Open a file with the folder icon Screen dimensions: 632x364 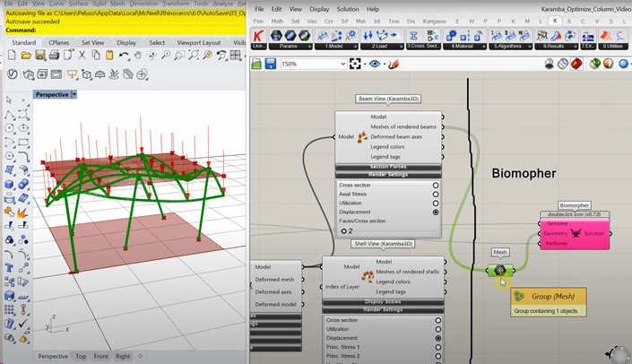(26, 56)
